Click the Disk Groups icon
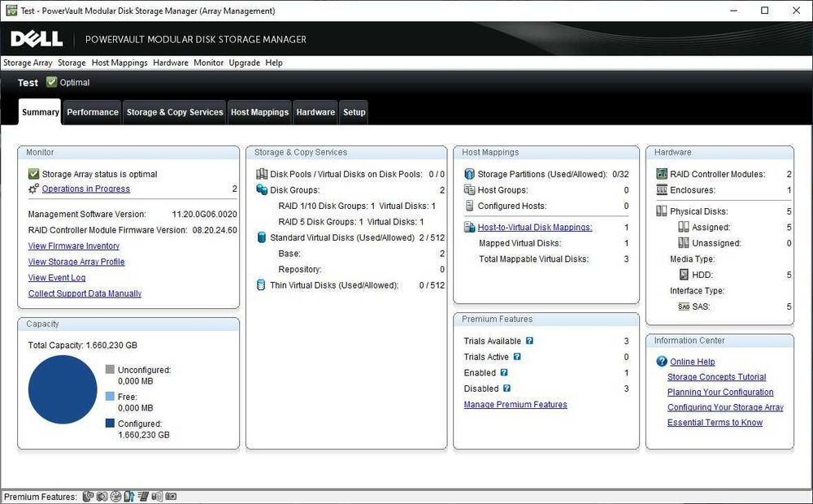This screenshot has height=504, width=813. pyautogui.click(x=262, y=189)
